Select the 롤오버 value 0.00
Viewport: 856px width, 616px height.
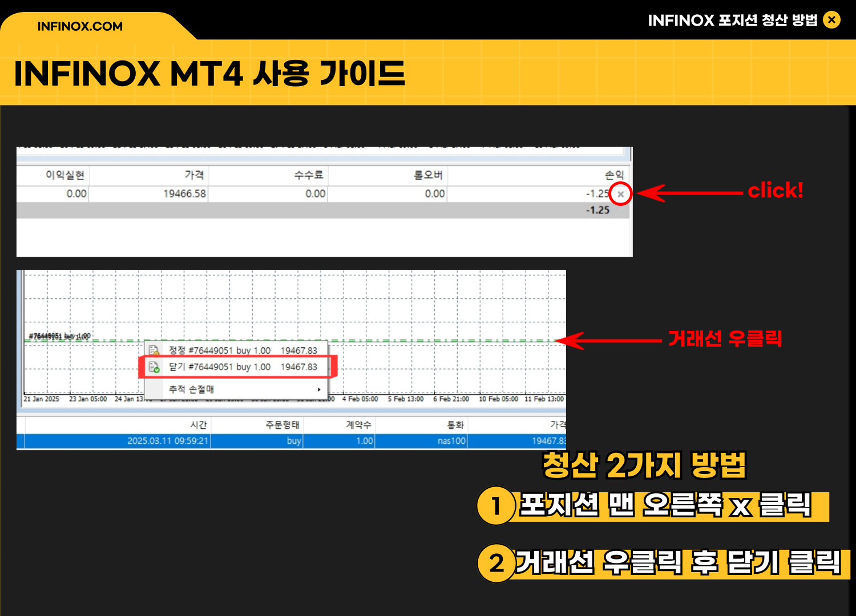(x=435, y=194)
